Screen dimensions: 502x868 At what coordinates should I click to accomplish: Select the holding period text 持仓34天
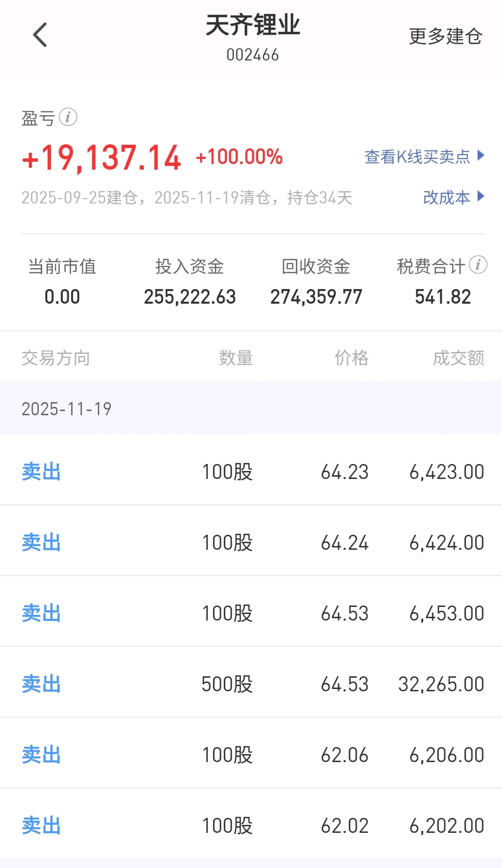coord(320,197)
